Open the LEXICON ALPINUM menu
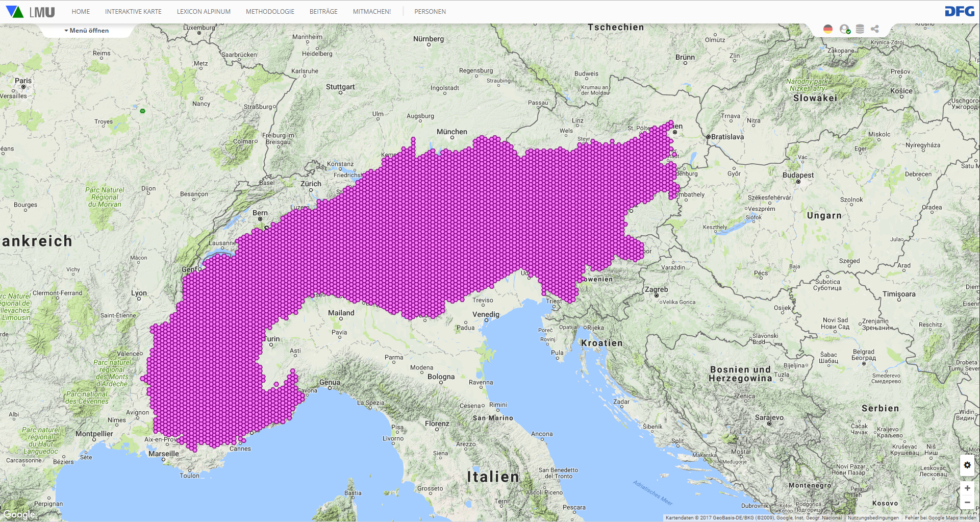The height and width of the screenshot is (522, 980). (204, 12)
